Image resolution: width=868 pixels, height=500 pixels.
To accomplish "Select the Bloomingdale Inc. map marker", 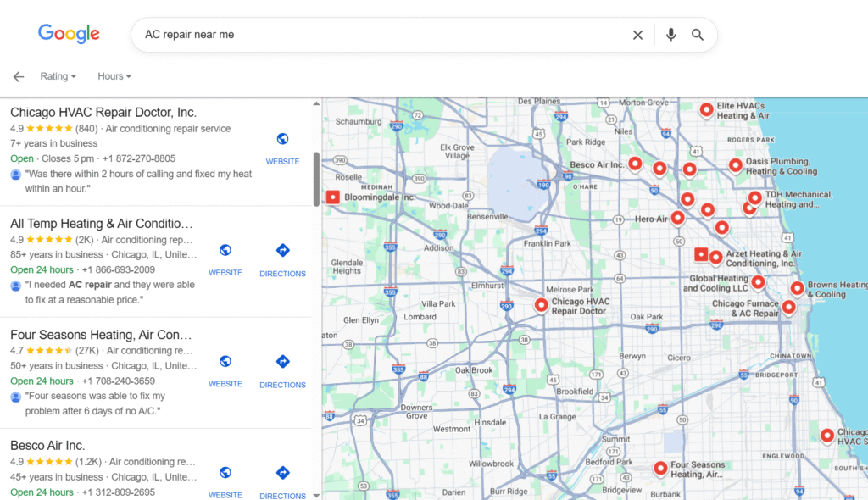I will click(333, 197).
